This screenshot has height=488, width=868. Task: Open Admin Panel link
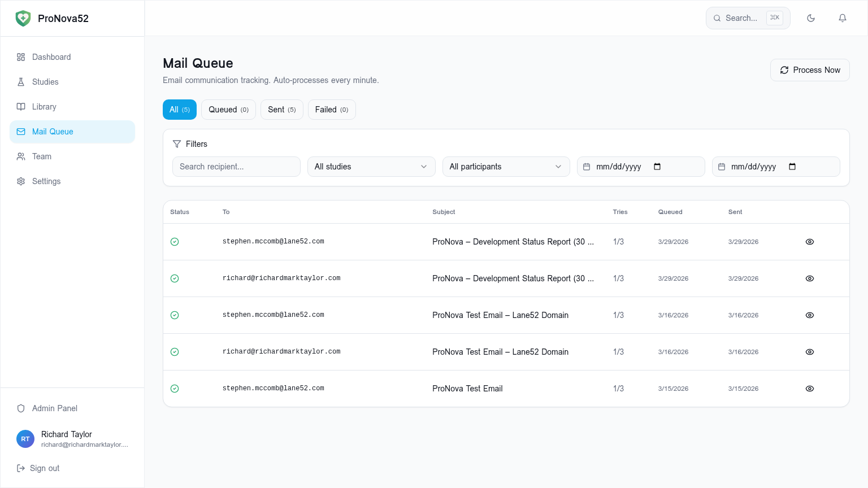coord(72,408)
